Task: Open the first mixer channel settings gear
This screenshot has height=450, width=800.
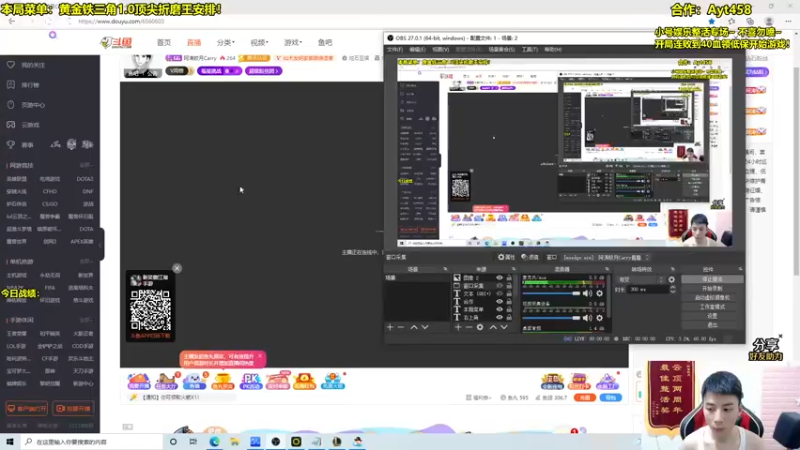Action: (x=599, y=293)
